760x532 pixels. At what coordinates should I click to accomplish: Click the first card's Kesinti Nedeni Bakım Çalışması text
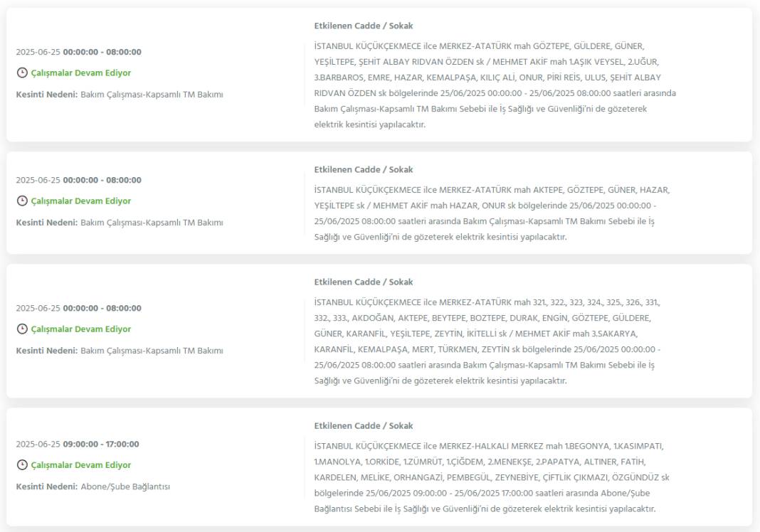click(120, 95)
